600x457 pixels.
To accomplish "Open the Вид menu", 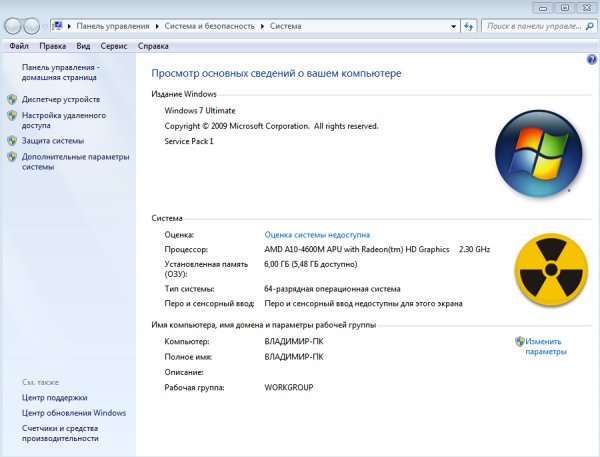I will [83, 46].
